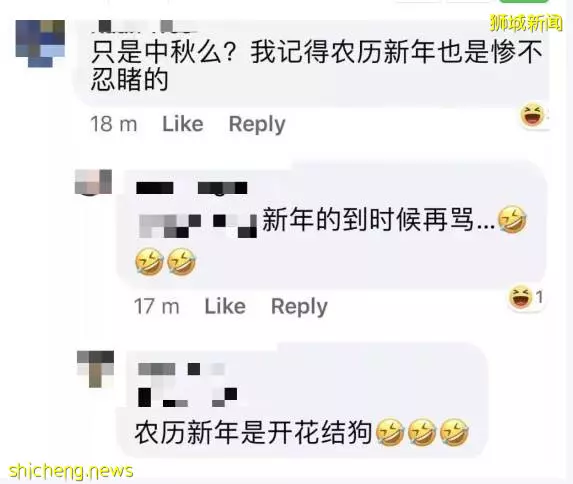The image size is (573, 484).
Task: Click the rolling laughing emoji after 再骂
Action: [x=512, y=219]
